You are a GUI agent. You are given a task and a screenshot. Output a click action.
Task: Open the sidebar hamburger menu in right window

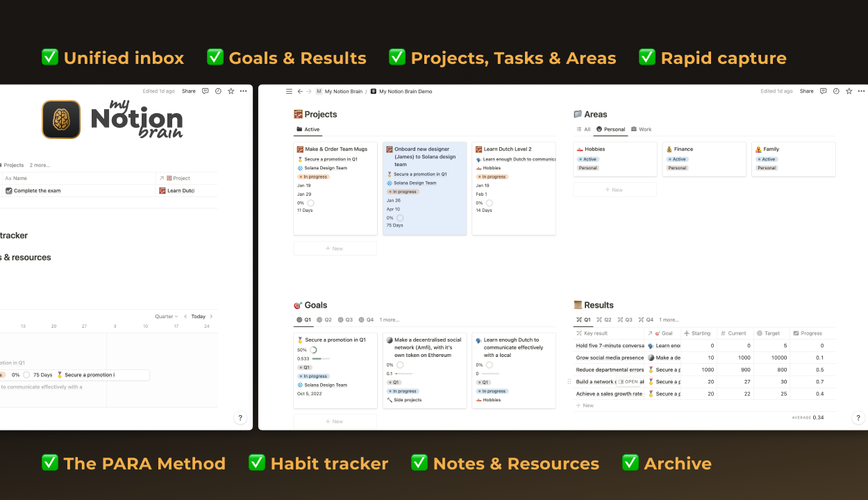[x=290, y=91]
